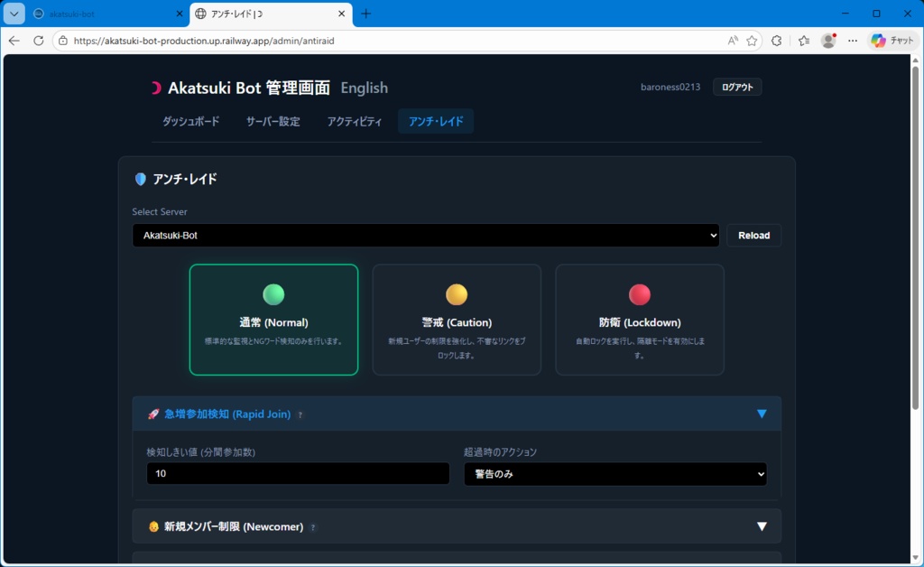The width and height of the screenshot is (924, 567).
Task: Open the 超過時のアクション dropdown
Action: pos(614,473)
